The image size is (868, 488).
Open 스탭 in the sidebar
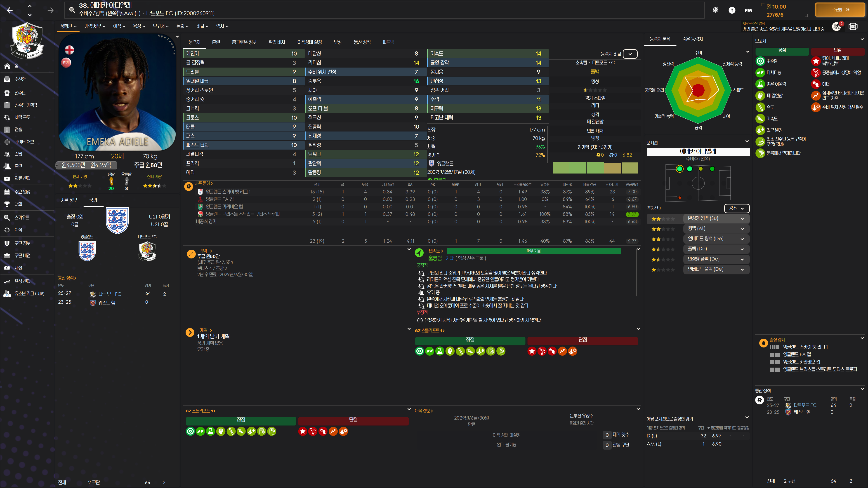[18, 154]
